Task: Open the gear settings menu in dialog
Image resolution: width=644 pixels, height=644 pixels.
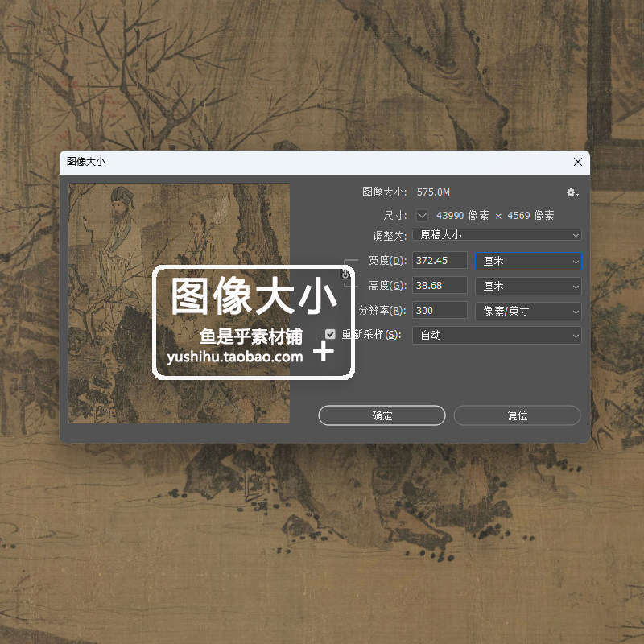Action: (572, 192)
